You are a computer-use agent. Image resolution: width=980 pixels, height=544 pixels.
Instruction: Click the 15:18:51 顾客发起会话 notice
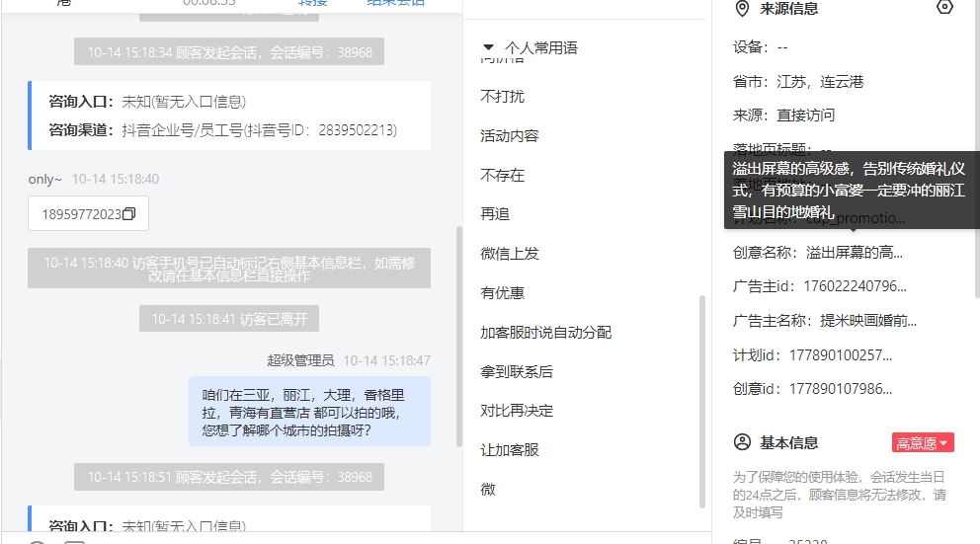tap(229, 477)
